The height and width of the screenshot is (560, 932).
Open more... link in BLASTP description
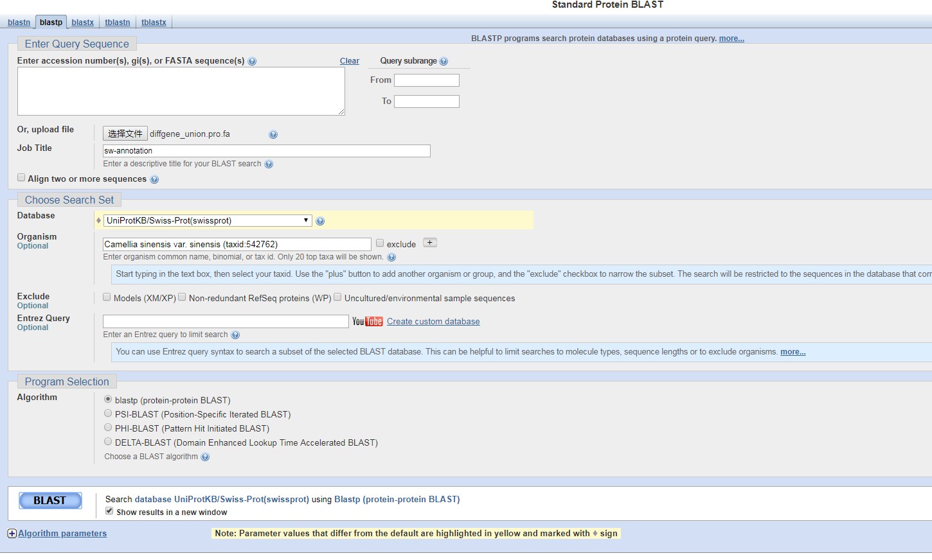coord(731,39)
